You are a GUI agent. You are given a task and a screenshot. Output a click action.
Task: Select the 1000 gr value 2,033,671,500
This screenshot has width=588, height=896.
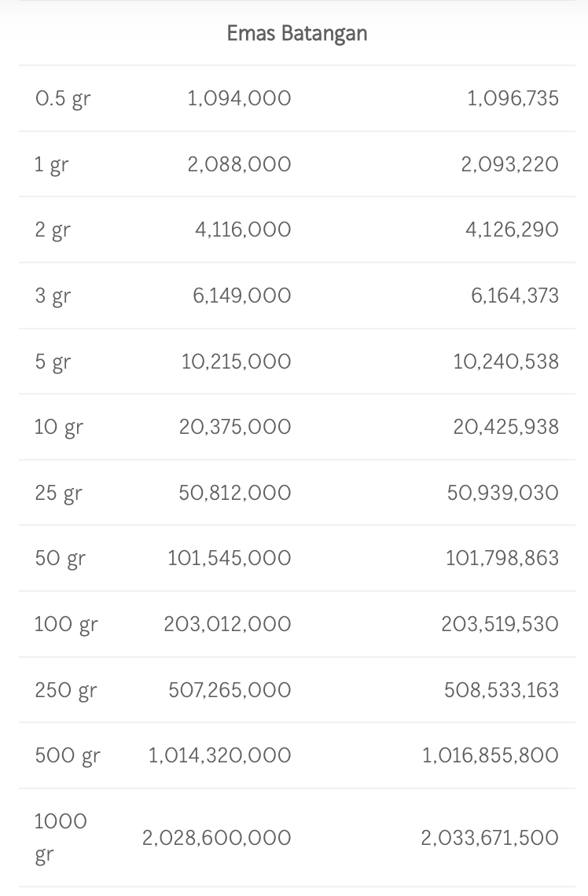[490, 838]
